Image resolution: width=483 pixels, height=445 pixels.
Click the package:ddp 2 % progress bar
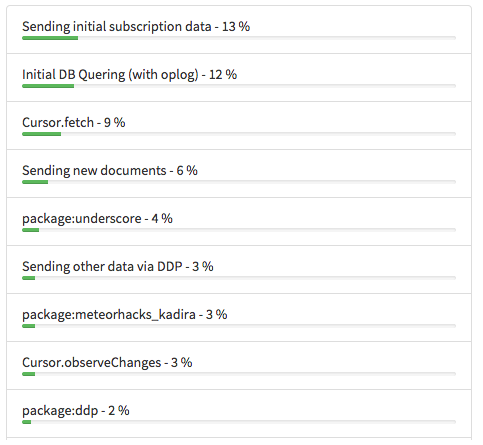click(239, 422)
